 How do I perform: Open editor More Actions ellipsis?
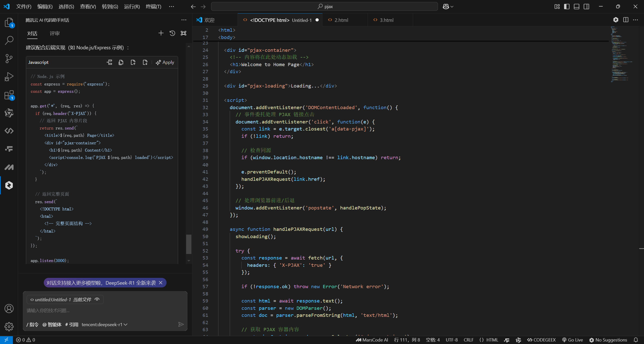pos(635,20)
